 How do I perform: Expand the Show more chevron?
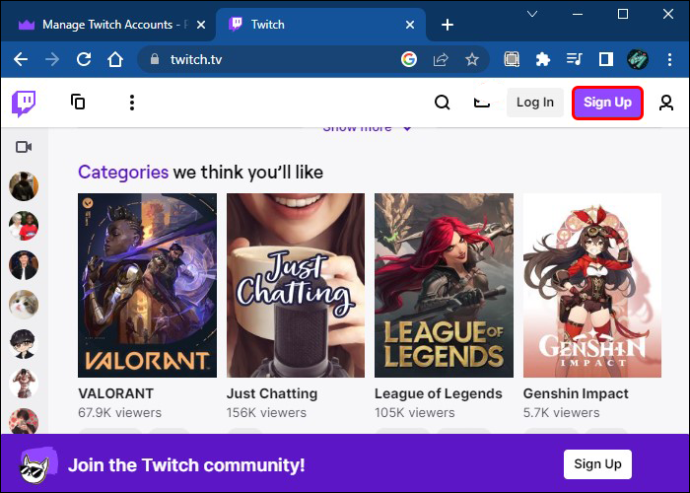pyautogui.click(x=407, y=129)
